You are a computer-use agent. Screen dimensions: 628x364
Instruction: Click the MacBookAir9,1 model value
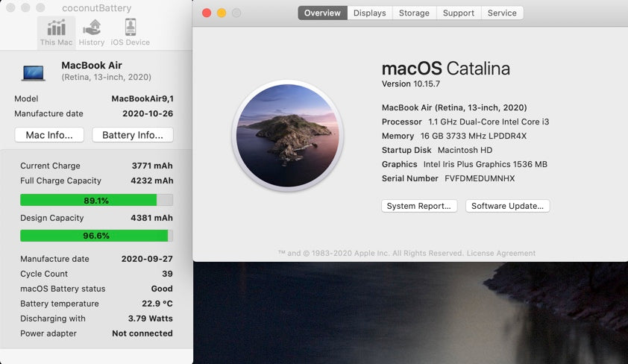142,98
